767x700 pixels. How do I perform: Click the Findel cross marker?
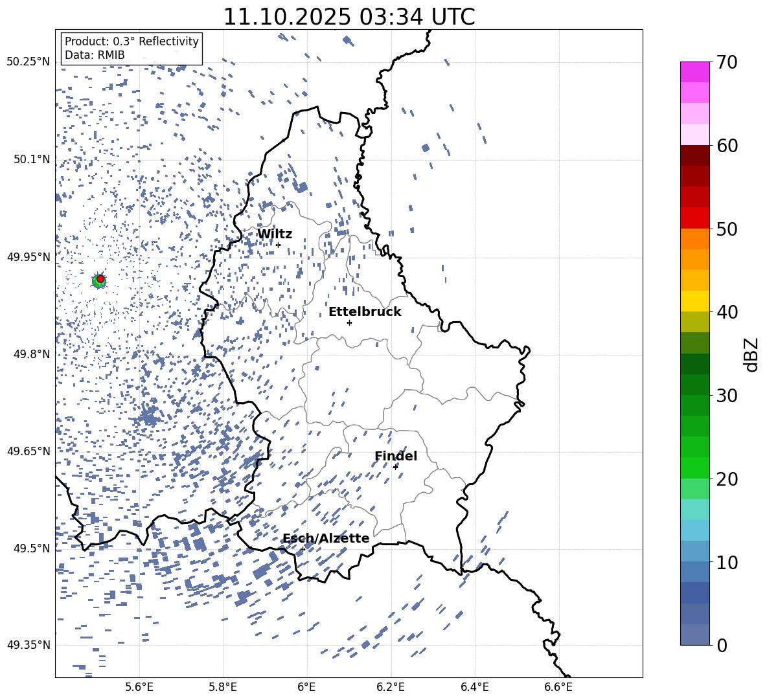click(x=396, y=467)
